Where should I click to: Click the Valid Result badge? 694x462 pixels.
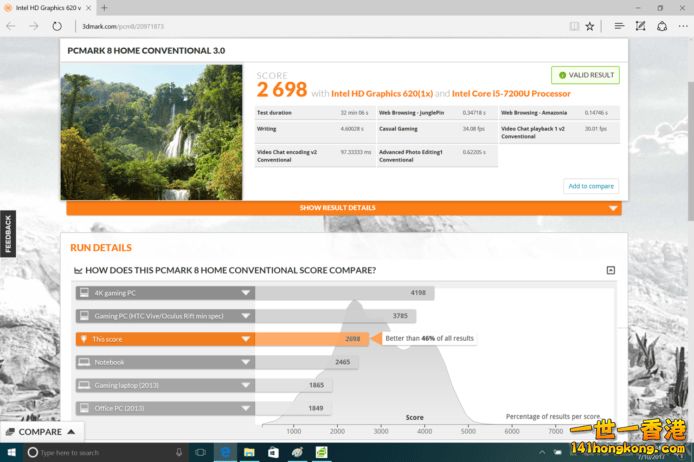[585, 75]
